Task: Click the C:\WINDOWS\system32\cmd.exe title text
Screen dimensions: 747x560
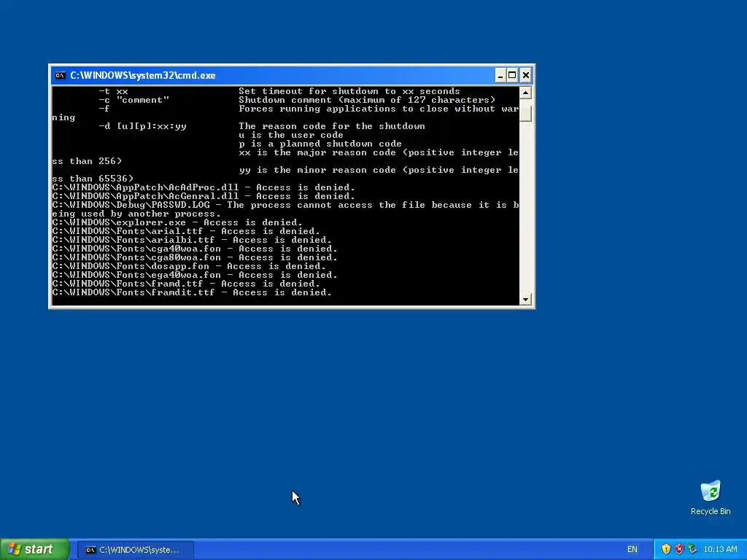Action: 143,75
